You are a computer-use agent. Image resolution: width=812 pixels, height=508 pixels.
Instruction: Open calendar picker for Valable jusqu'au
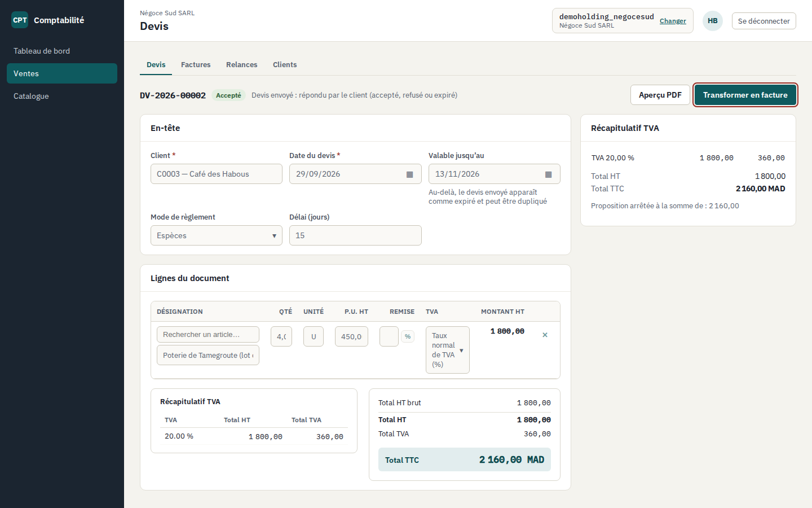[x=549, y=174]
